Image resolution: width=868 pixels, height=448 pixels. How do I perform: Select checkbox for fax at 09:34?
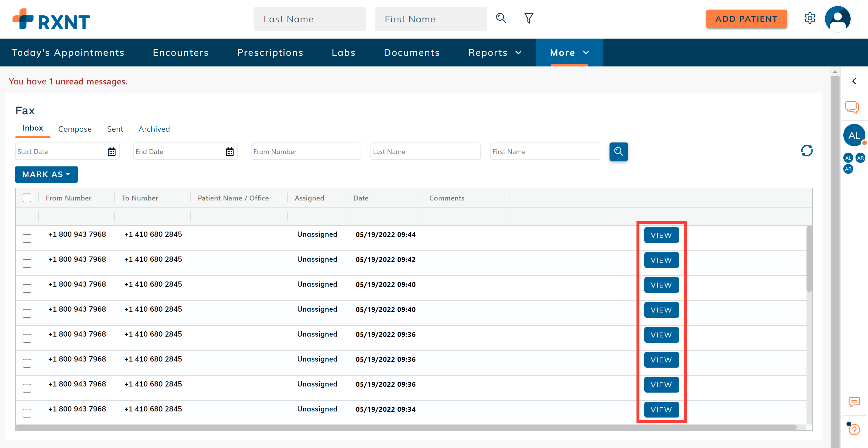pos(27,413)
